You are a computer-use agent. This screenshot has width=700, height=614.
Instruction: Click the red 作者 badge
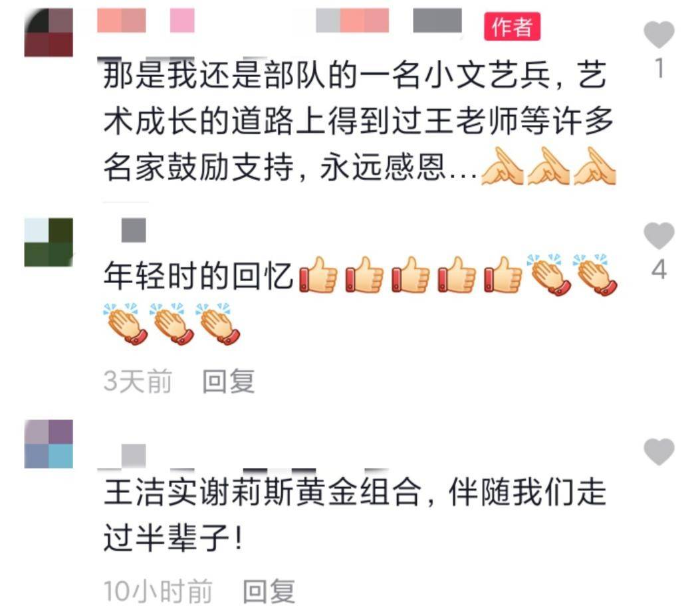(x=512, y=27)
